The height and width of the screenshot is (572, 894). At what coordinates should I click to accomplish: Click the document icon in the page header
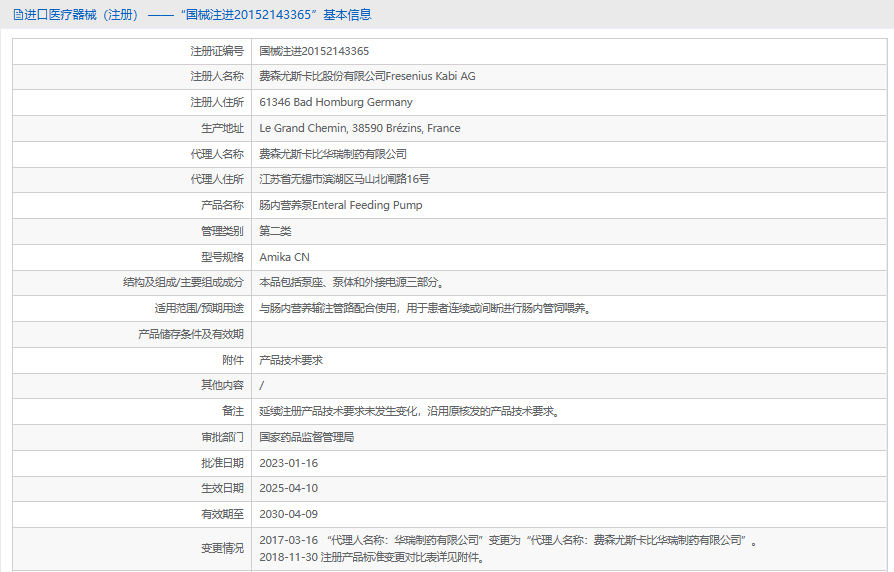tap(18, 15)
